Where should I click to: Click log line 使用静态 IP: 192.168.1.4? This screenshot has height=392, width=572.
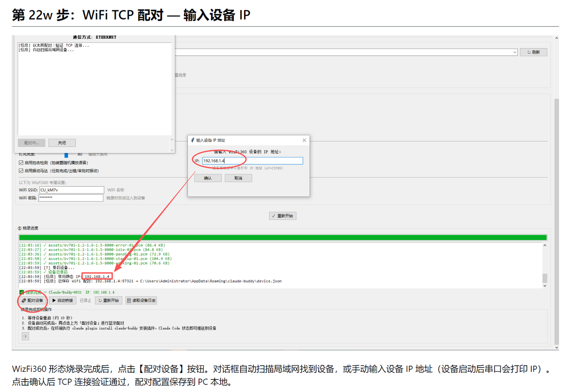click(65, 277)
